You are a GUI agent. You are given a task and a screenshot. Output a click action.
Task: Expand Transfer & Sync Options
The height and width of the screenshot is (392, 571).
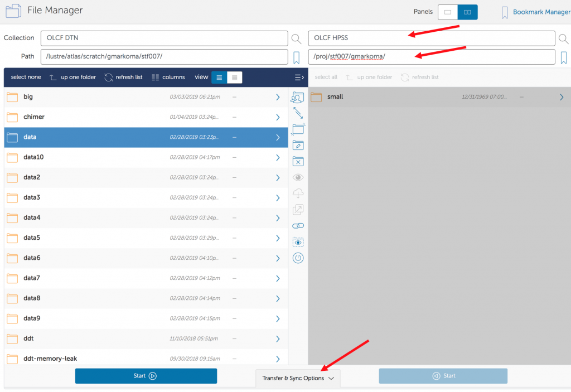coord(298,378)
